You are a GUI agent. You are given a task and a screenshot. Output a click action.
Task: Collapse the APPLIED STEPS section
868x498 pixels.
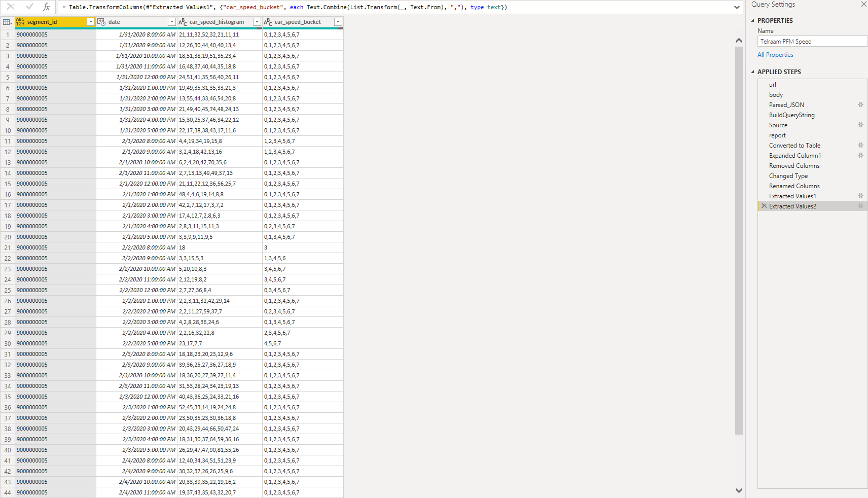point(753,72)
